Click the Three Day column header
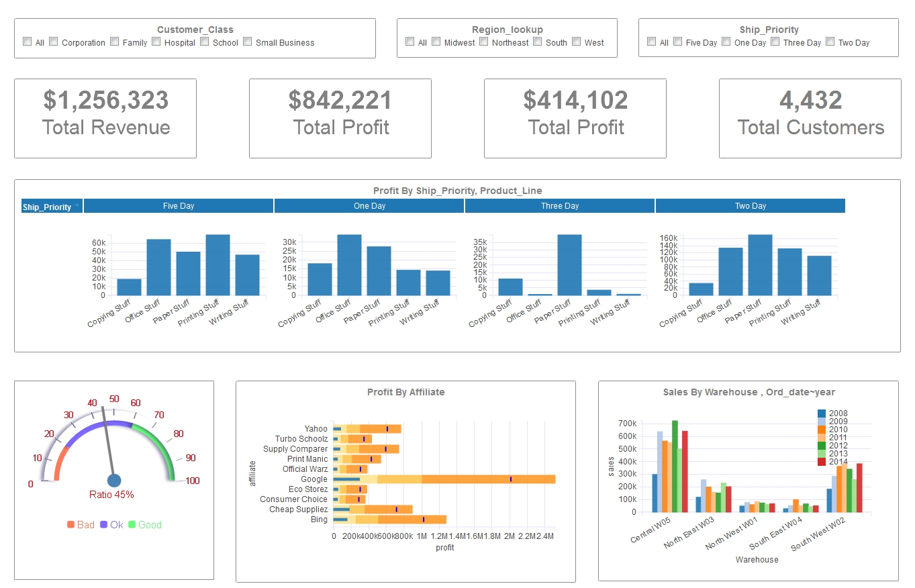Screen dimensions: 915x588 coord(559,205)
